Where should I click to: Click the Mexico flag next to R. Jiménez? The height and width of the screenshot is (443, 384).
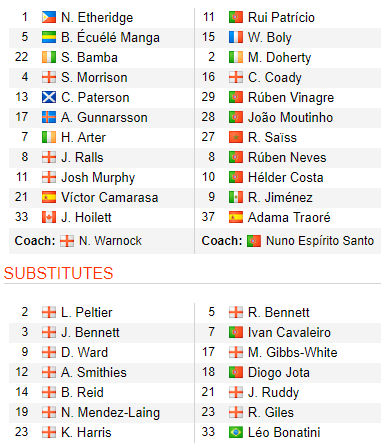[x=236, y=197]
